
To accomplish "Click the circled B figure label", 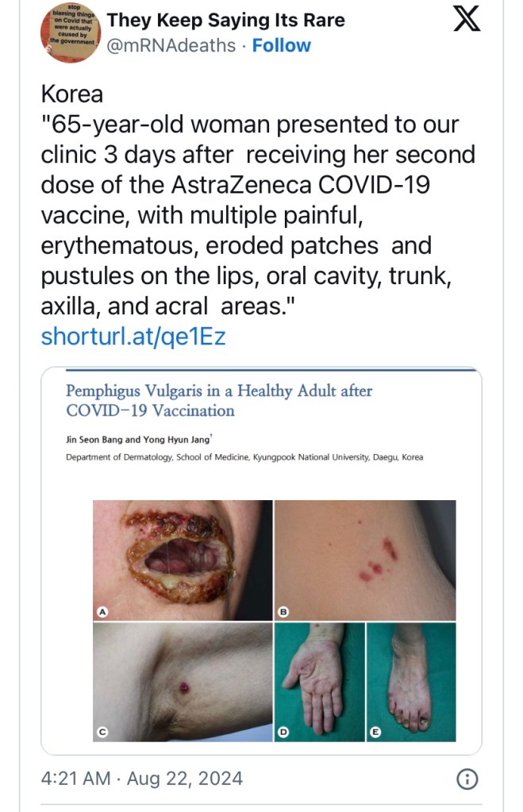I will pyautogui.click(x=283, y=610).
